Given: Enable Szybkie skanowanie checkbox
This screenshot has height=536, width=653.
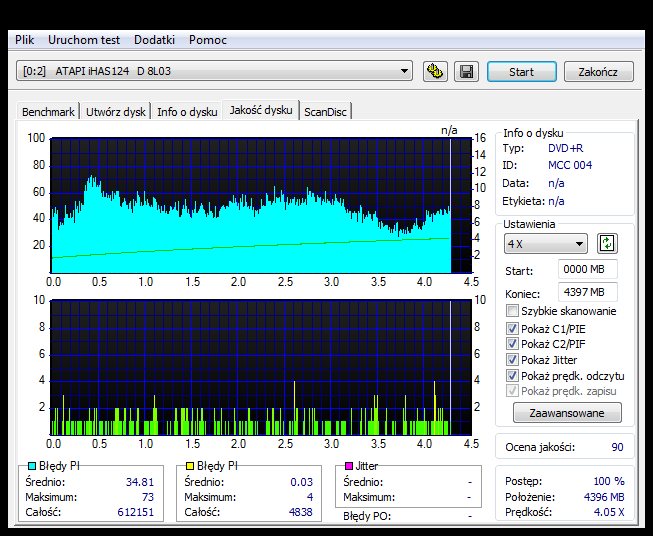Looking at the screenshot, I should point(512,311).
